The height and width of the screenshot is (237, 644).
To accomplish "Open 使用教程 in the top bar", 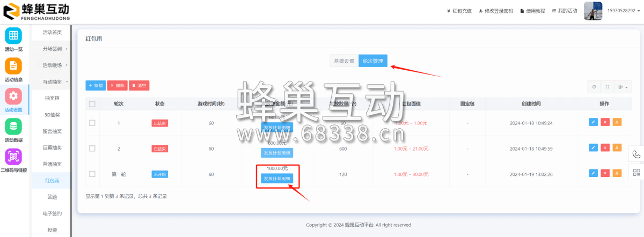I will pyautogui.click(x=532, y=11).
